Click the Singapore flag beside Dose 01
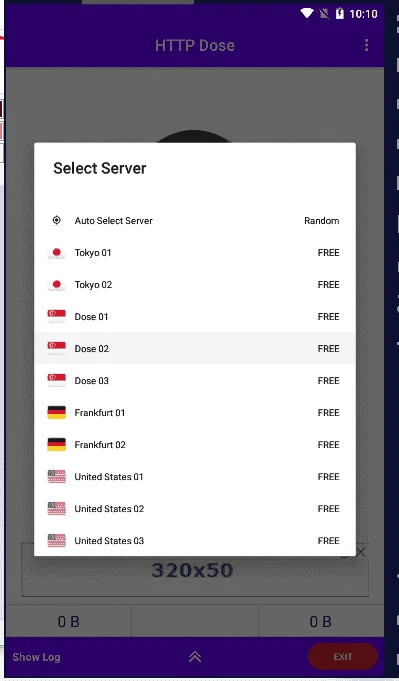The width and height of the screenshot is (399, 681). (56, 317)
